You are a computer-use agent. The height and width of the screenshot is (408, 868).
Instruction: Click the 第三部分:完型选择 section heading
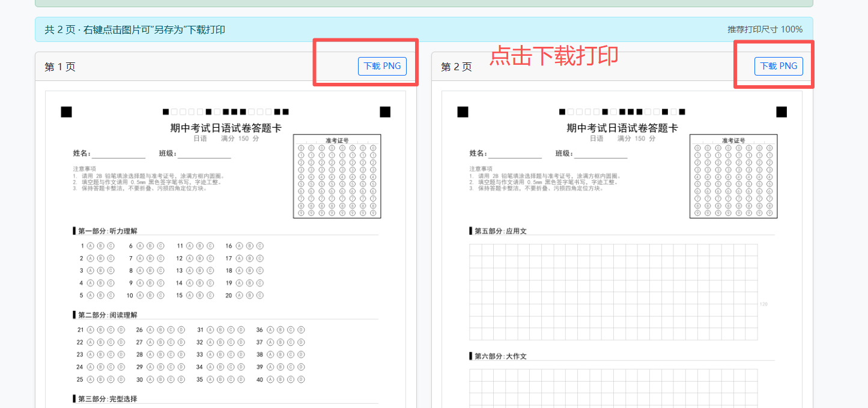coord(108,399)
